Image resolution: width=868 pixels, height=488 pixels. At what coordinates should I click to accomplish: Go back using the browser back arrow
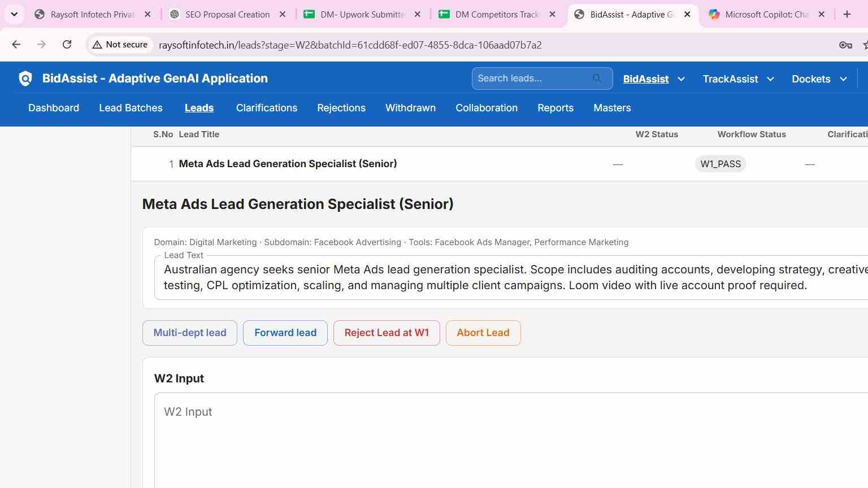coord(16,45)
